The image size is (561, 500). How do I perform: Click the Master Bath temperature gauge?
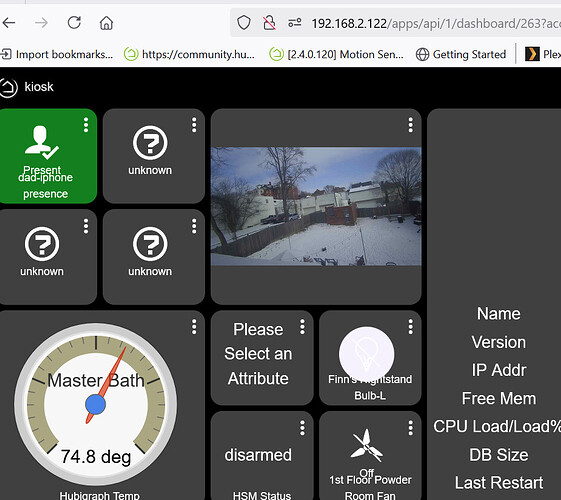(x=96, y=404)
